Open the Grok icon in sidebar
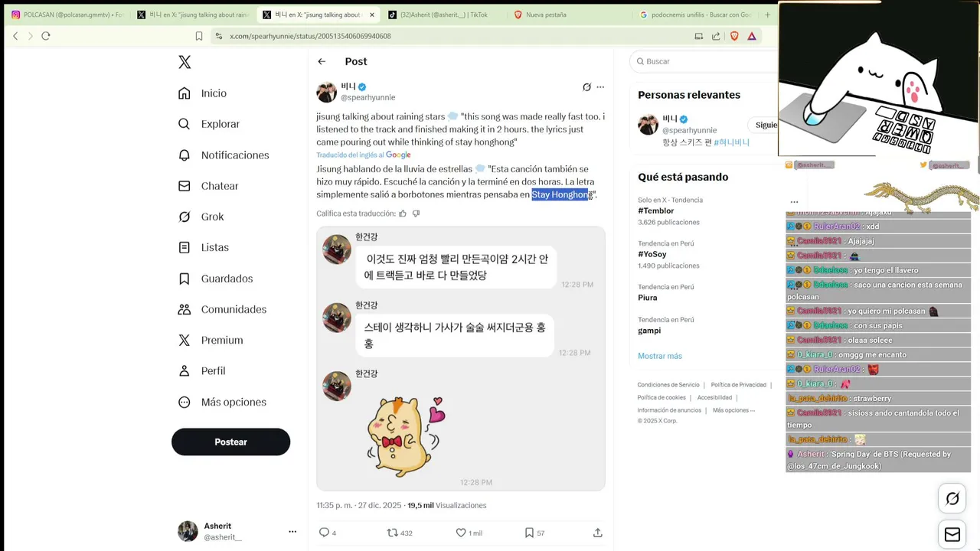Viewport: 980px width, 551px height. (x=184, y=217)
